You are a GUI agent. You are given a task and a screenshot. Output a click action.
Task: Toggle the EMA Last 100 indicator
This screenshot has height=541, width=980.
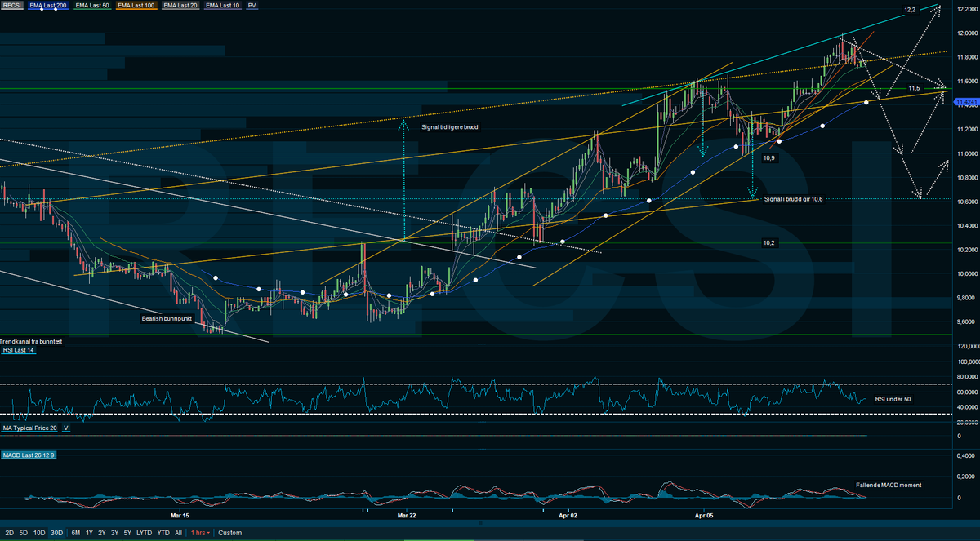(x=137, y=6)
